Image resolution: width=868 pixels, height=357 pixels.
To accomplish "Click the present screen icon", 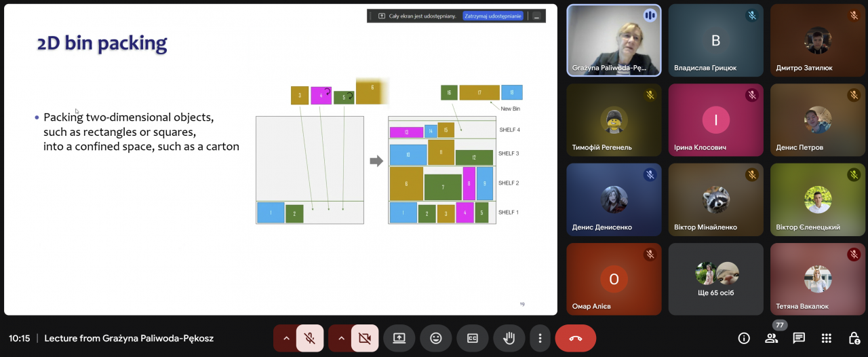I will (399, 338).
